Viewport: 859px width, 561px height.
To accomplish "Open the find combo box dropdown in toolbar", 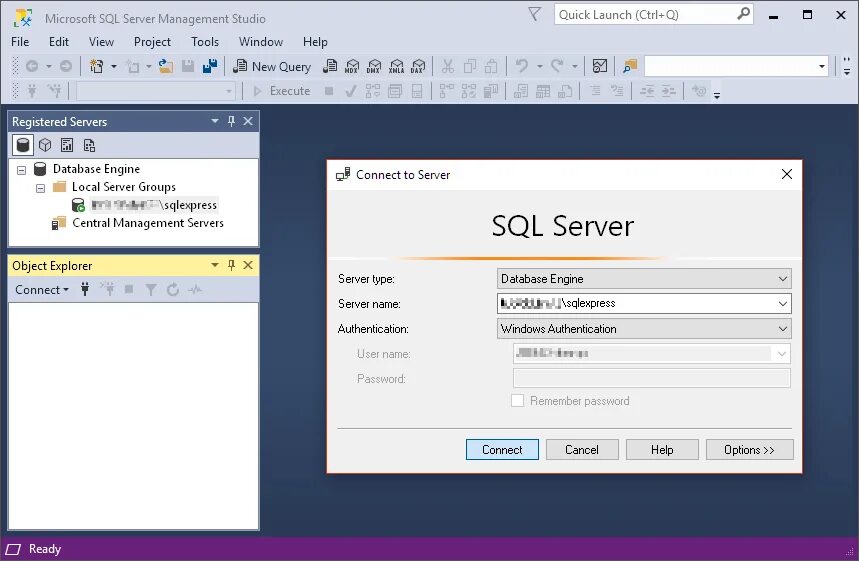I will pos(822,66).
